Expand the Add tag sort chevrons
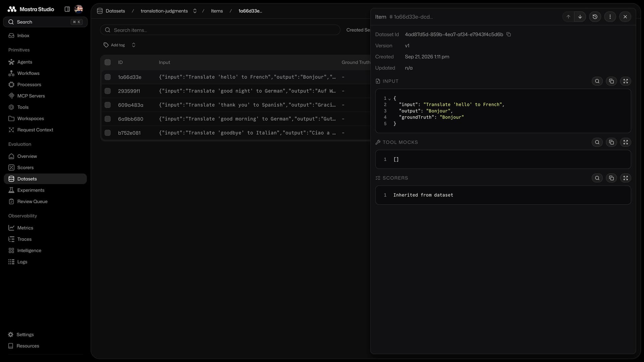Viewport: 644px width, 362px height. point(133,45)
